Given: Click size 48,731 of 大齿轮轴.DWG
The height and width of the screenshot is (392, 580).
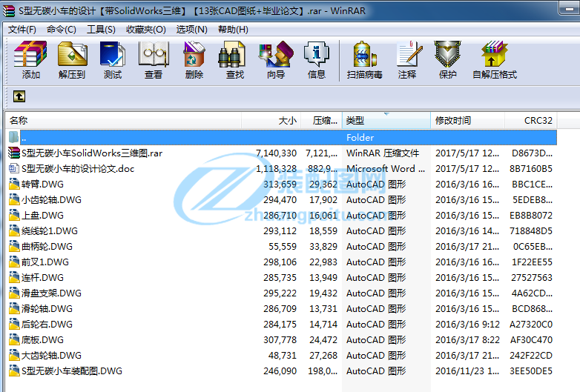Looking at the screenshot, I should tap(283, 356).
